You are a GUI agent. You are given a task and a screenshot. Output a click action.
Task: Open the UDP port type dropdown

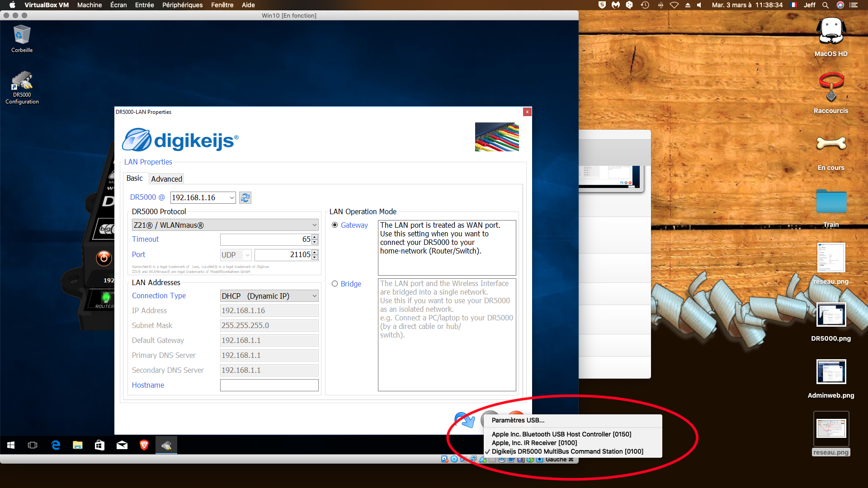(236, 255)
